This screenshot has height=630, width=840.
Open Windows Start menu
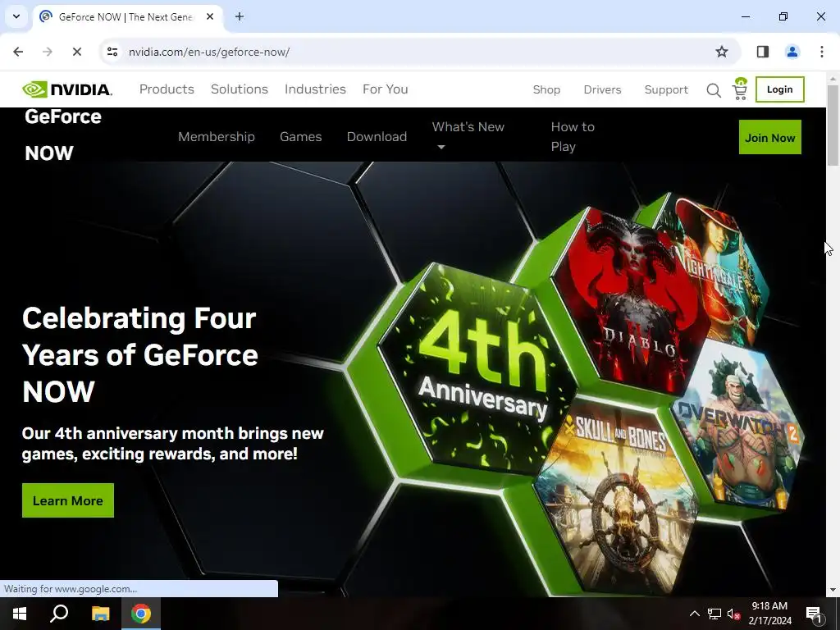pos(20,614)
